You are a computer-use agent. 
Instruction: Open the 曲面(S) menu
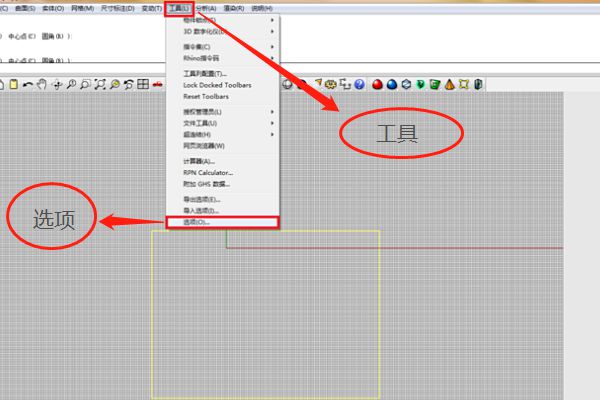pyautogui.click(x=25, y=8)
